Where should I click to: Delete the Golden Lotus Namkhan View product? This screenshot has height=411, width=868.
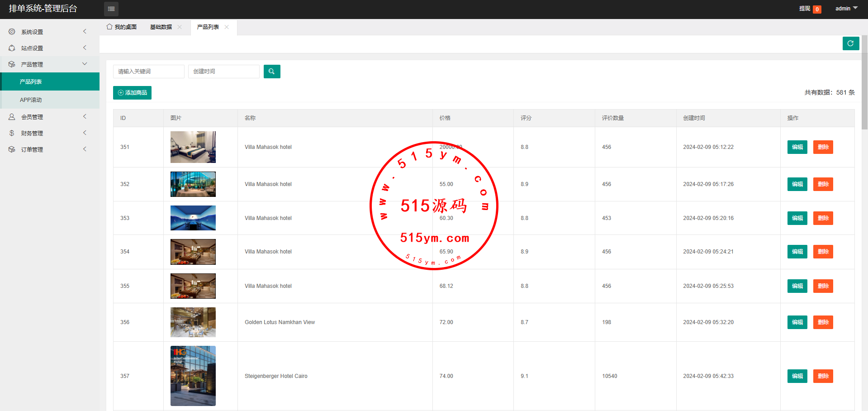tap(823, 322)
